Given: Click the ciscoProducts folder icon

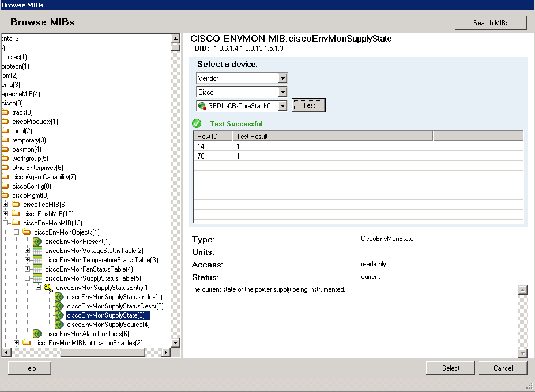Looking at the screenshot, I should point(5,122).
